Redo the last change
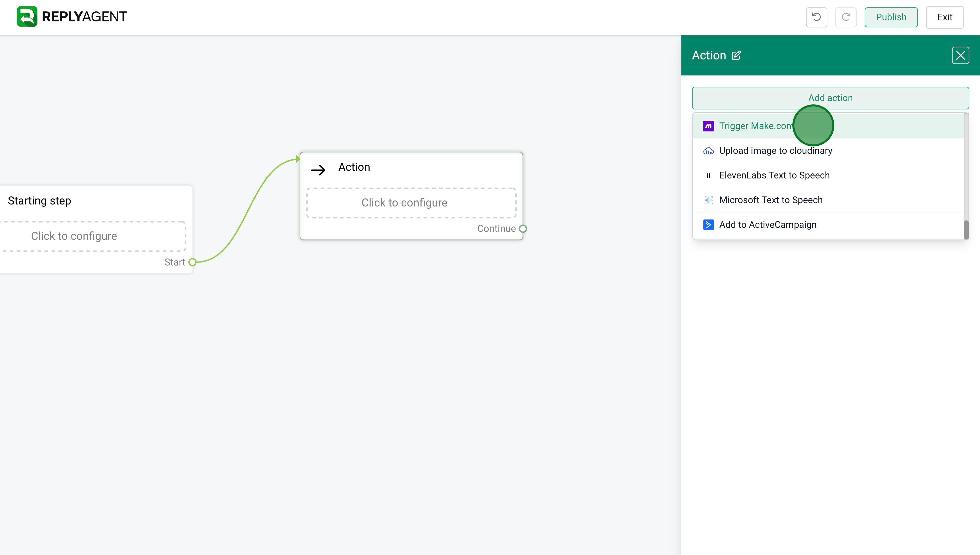Screen dimensions: 980x555 (846, 17)
